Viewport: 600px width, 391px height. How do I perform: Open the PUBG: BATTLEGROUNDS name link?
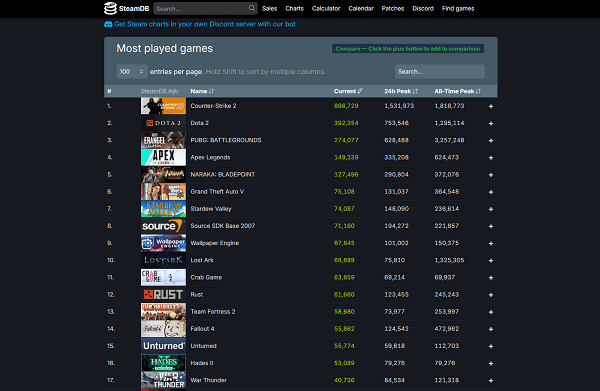[226, 140]
